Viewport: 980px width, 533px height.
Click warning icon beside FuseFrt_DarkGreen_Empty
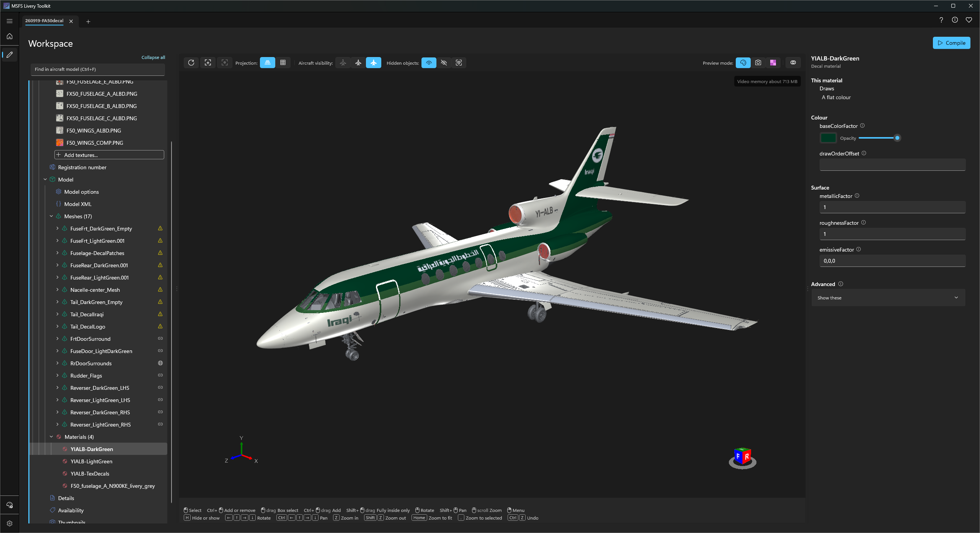pos(160,228)
